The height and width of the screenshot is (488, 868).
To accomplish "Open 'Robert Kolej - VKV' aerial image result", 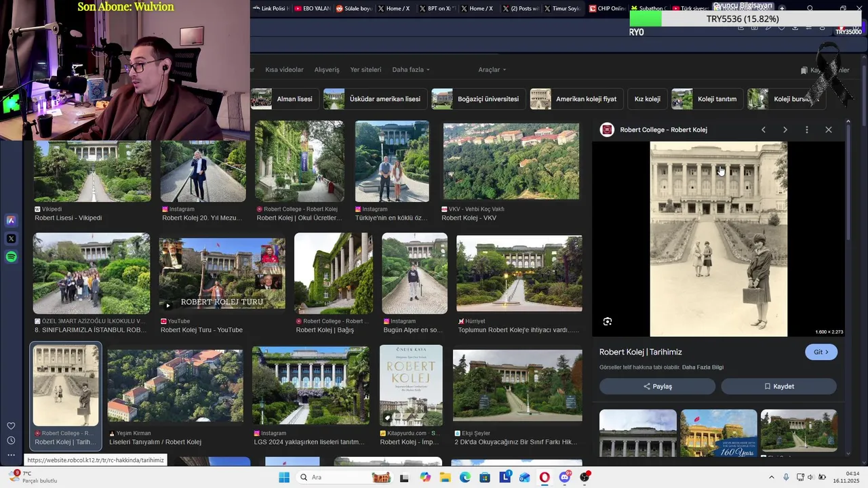I will click(511, 161).
